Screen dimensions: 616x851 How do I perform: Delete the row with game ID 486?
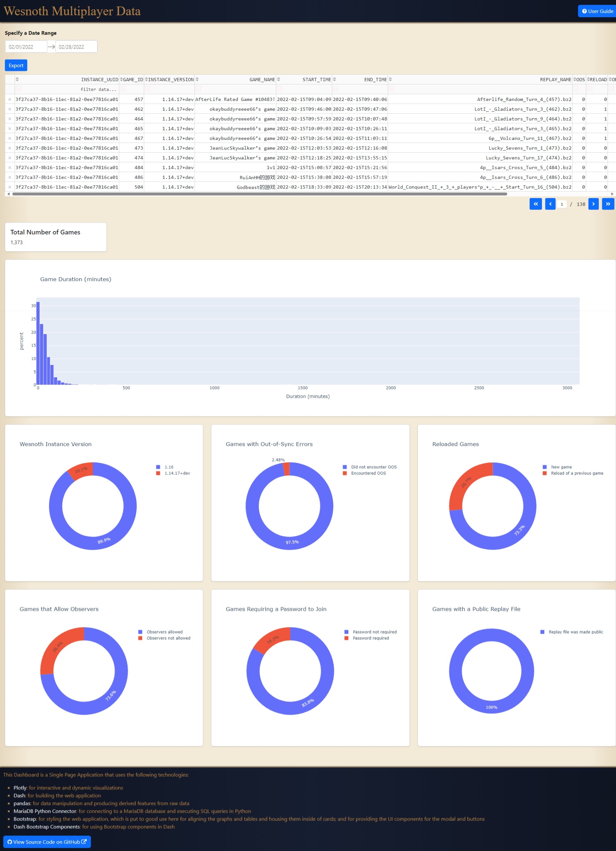click(x=10, y=177)
